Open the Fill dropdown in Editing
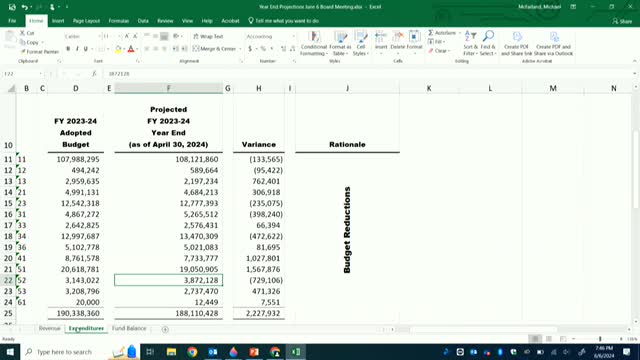Viewport: 640px width, 360px height. (436, 42)
